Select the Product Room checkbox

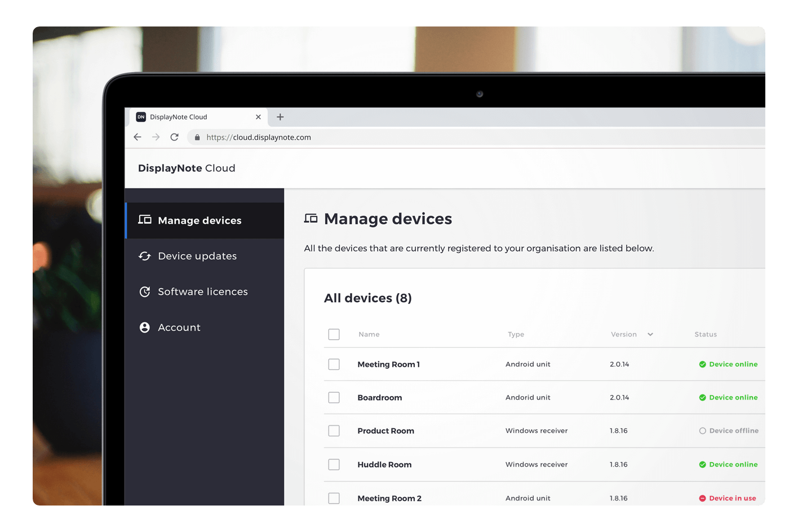point(334,431)
